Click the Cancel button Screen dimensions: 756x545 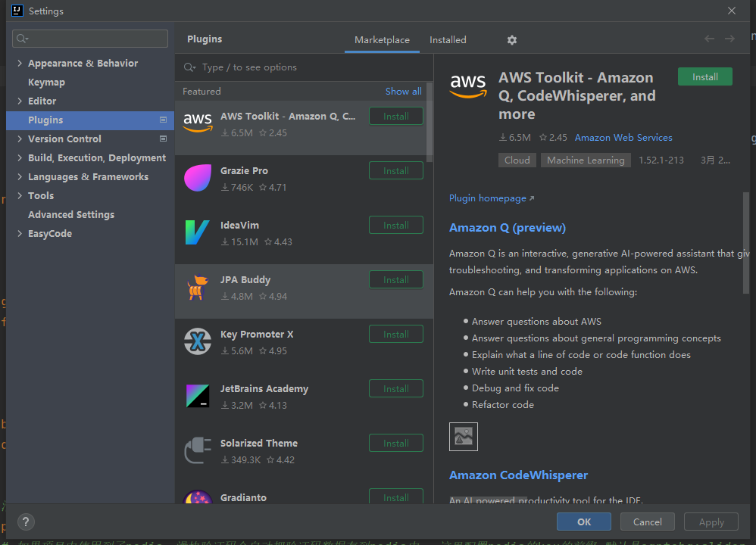(x=647, y=522)
